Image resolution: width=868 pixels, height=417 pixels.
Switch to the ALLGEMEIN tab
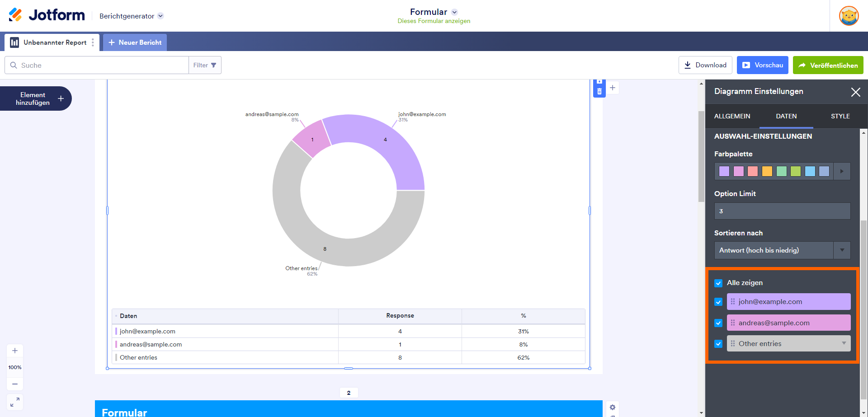coord(732,116)
